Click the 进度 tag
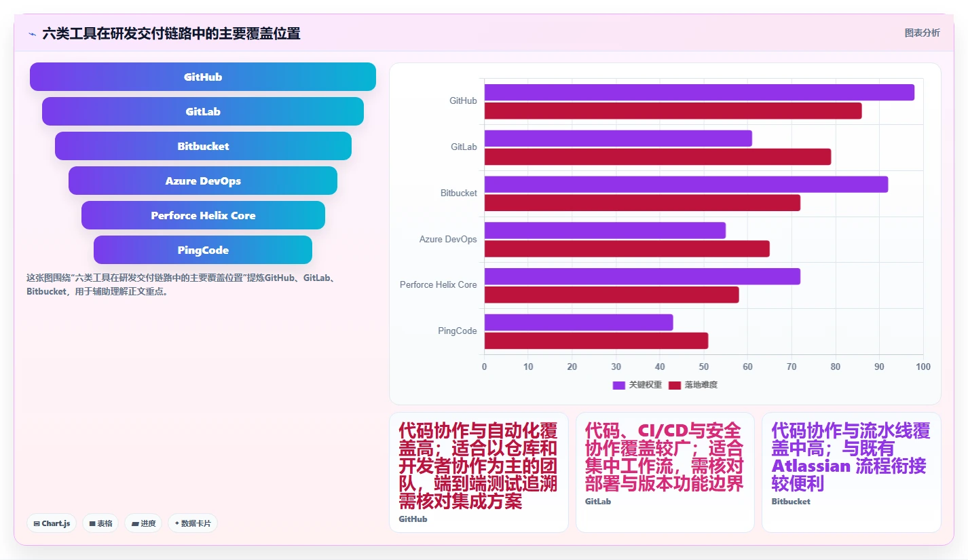968x560 pixels. 143,523
